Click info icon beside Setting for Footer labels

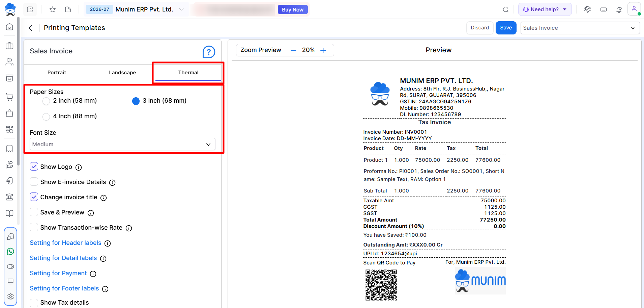click(x=105, y=289)
